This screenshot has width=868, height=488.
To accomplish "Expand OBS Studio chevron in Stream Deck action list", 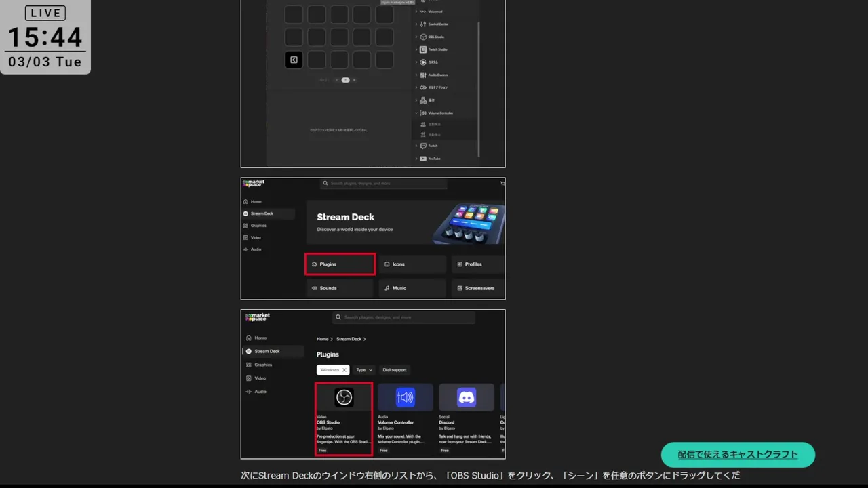I will pos(416,37).
